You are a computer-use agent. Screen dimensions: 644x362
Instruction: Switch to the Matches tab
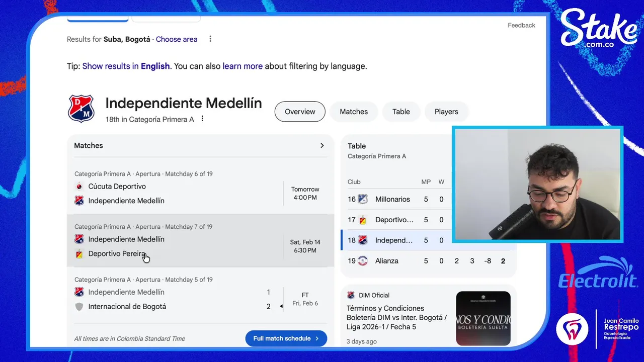pyautogui.click(x=354, y=112)
